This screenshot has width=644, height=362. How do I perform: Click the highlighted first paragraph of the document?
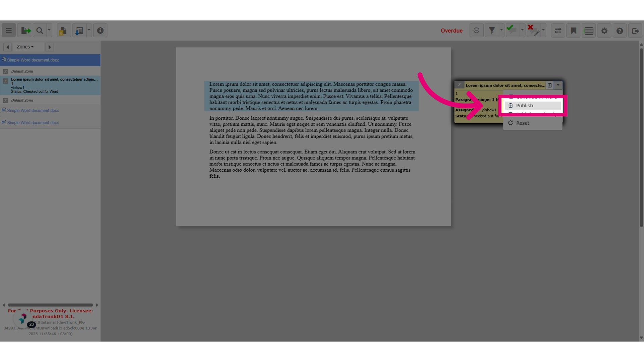(311, 96)
